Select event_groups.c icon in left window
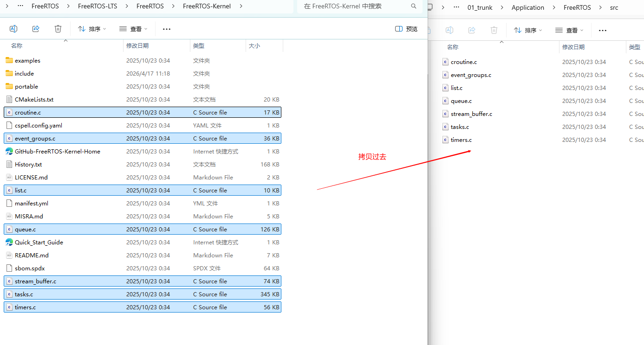Screen dimensions: 644x345 tap(9, 138)
